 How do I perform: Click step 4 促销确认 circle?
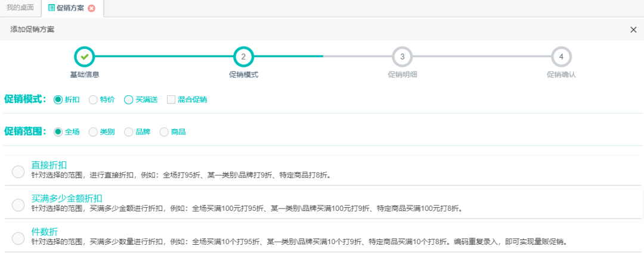point(561,57)
